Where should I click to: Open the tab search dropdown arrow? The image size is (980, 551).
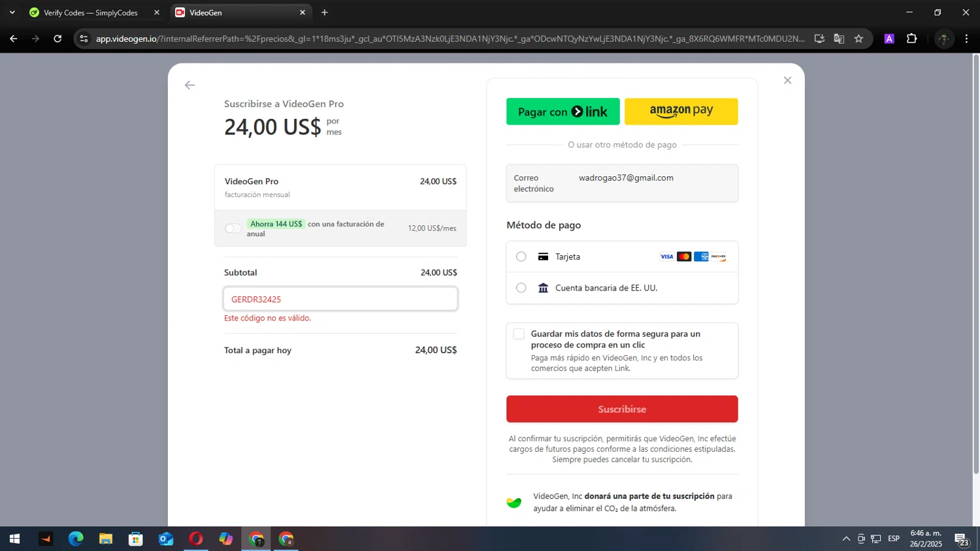click(12, 12)
